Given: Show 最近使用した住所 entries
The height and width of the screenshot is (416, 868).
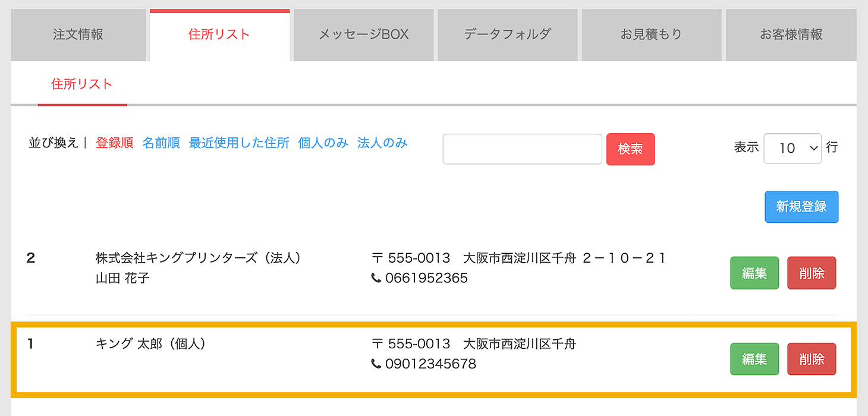Looking at the screenshot, I should point(239,143).
